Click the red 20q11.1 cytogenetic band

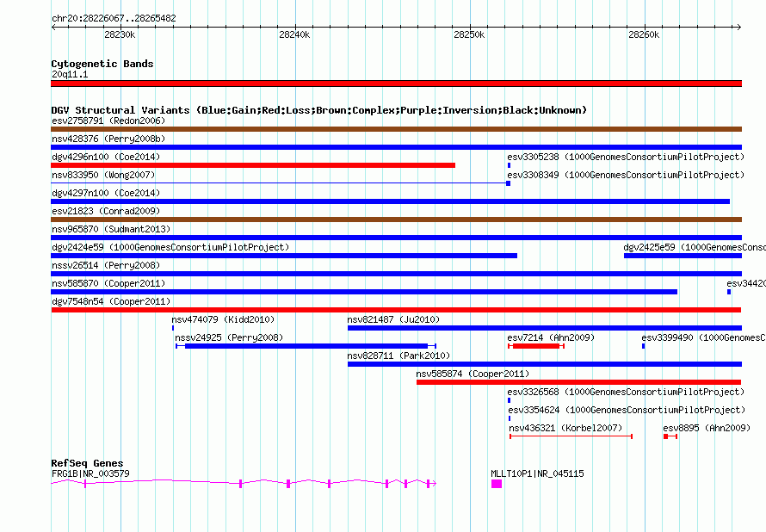click(396, 84)
